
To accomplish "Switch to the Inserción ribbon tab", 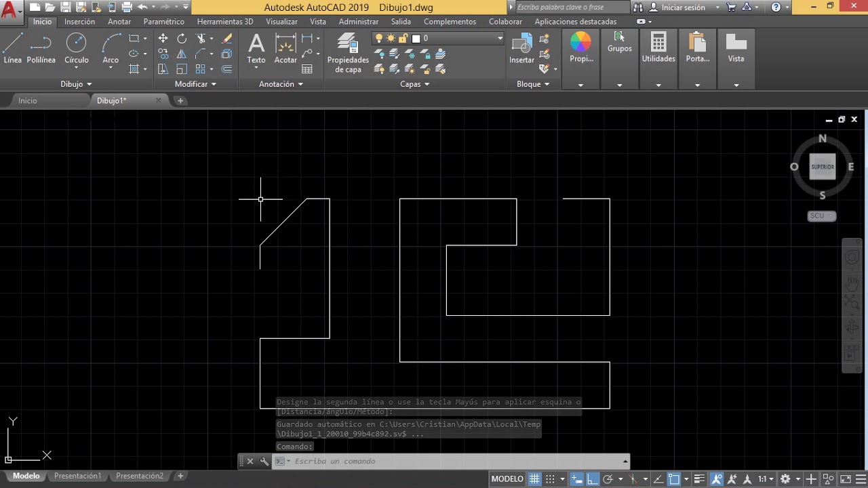I will coord(80,22).
